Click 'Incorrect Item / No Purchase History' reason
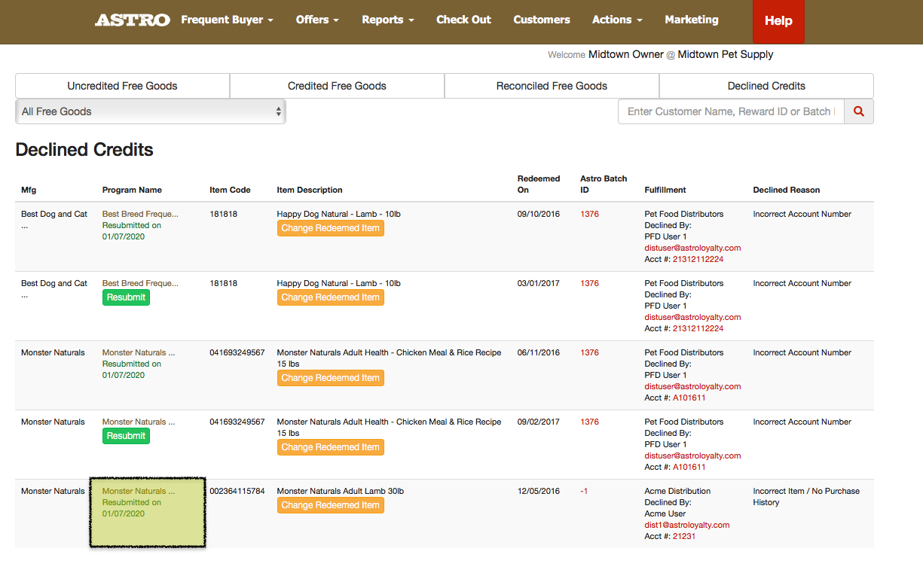Viewport: 923px width, 588px height. coord(806,496)
